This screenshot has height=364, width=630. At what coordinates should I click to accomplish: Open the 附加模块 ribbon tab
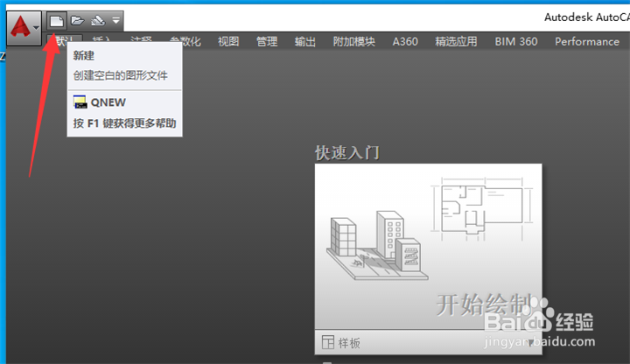coord(354,41)
